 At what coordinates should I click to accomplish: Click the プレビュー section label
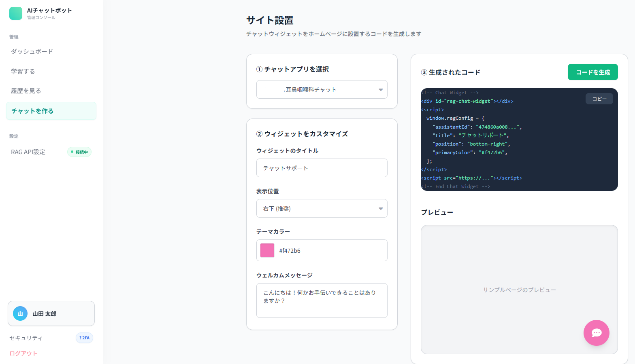coord(437,212)
